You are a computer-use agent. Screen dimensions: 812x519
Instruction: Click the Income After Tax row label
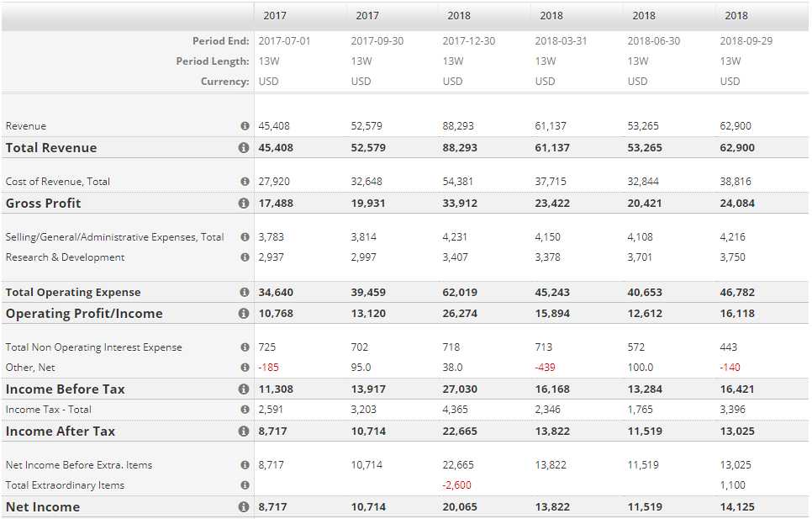coord(61,432)
